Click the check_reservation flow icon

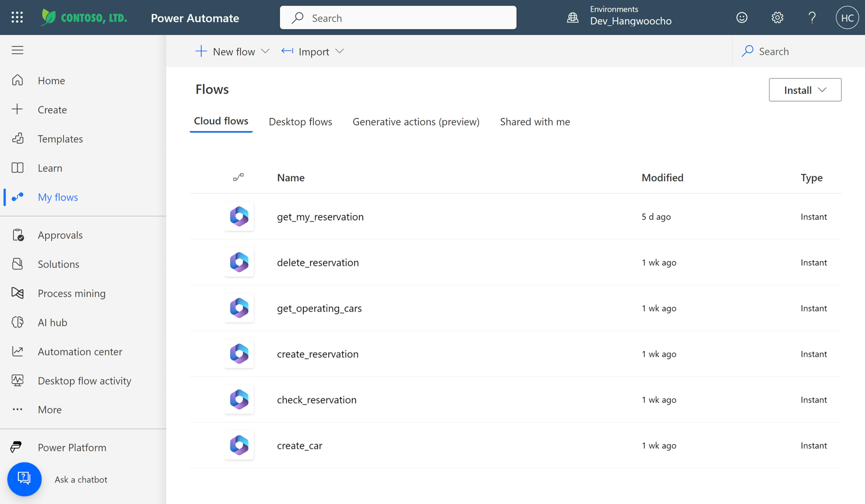(239, 399)
